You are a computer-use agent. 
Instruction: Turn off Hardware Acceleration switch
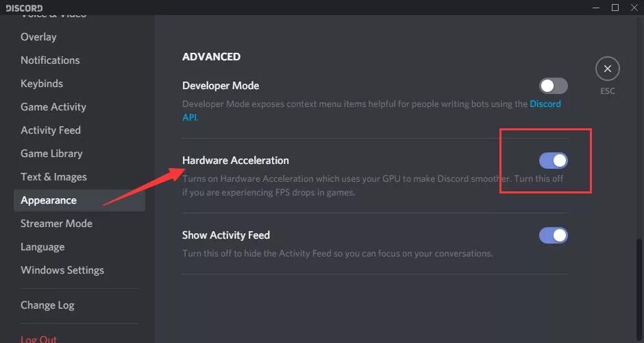[x=554, y=161]
